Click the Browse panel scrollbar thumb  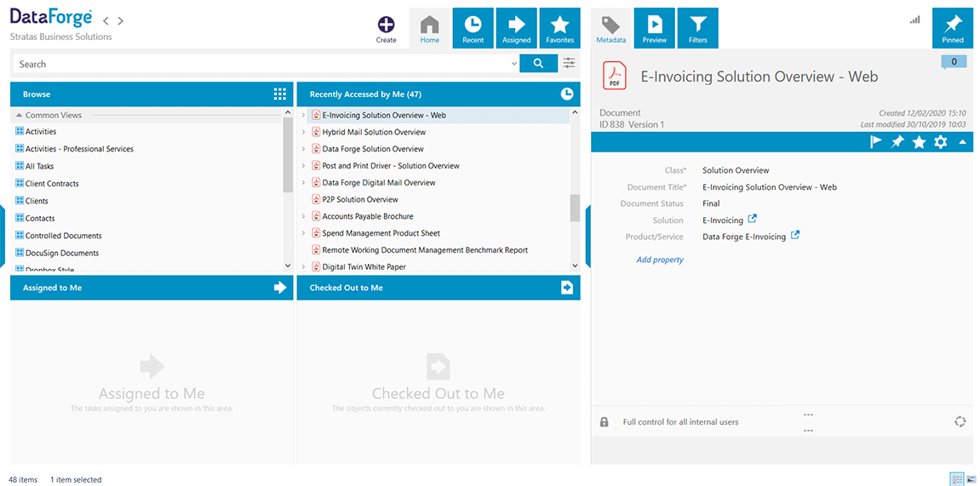click(x=288, y=154)
